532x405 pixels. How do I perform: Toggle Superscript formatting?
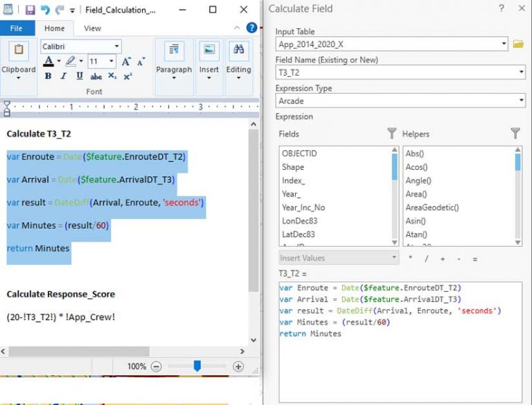click(x=128, y=76)
